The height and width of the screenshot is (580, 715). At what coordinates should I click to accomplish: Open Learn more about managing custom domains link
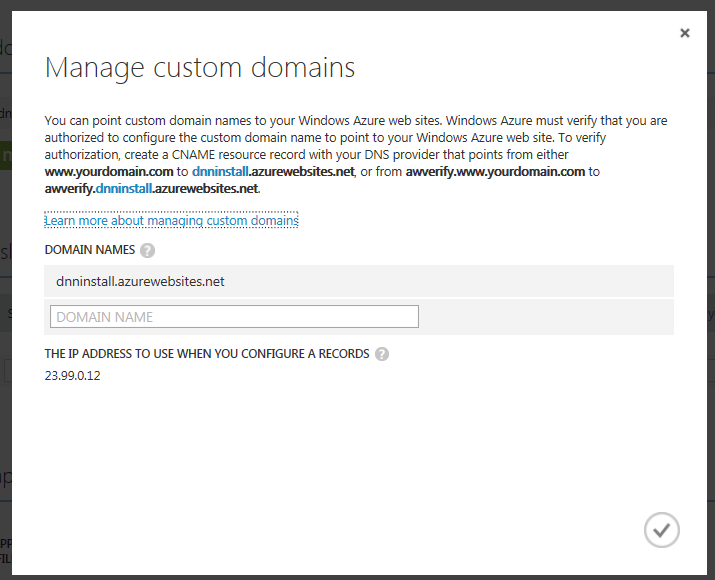(x=171, y=221)
